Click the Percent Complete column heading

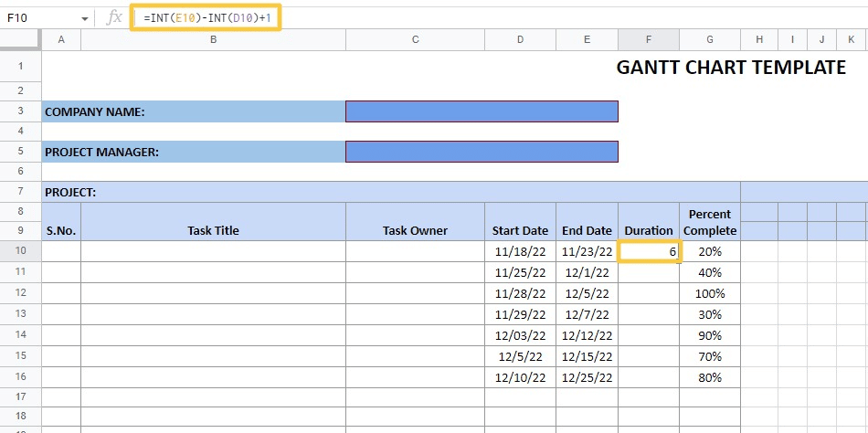point(710,222)
